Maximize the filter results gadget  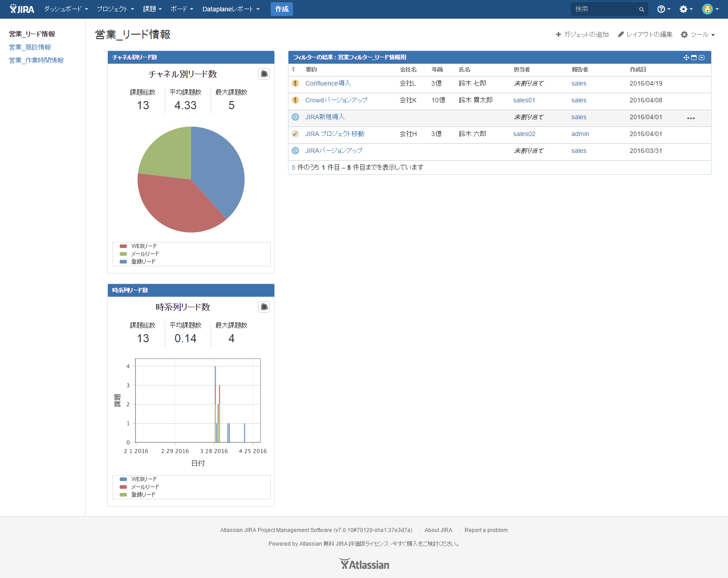694,57
